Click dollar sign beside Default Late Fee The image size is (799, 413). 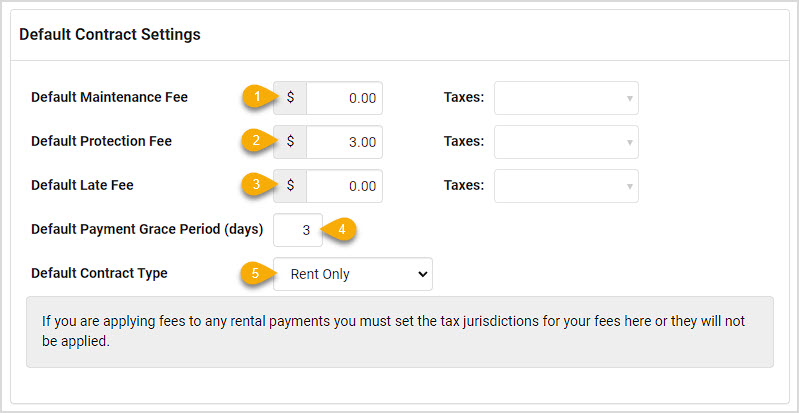(x=290, y=186)
